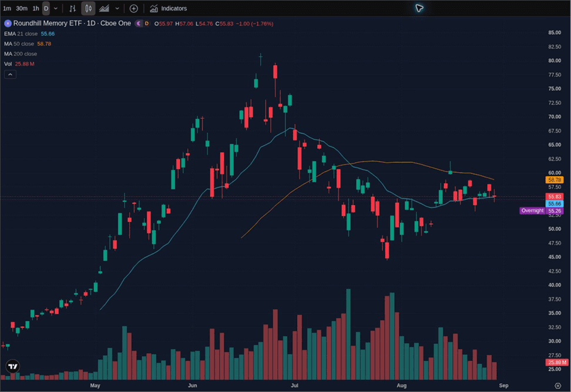Screen dimensions: 571x392
Task: Select the D daily timeframe
Action: pyautogui.click(x=46, y=8)
